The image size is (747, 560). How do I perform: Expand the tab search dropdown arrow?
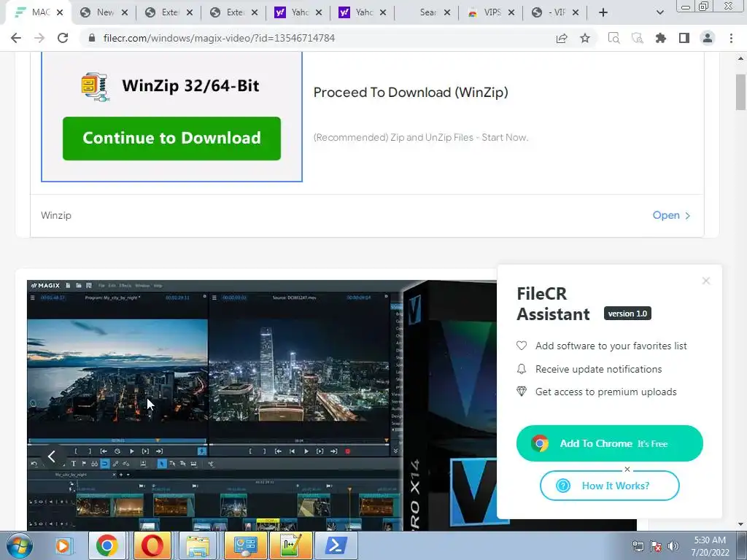659,12
